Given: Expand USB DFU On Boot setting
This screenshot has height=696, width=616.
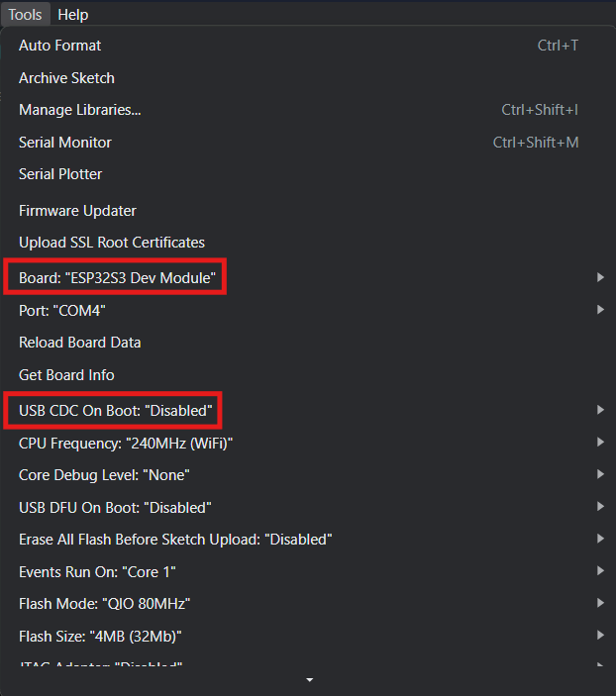Looking at the screenshot, I should pyautogui.click(x=115, y=508).
